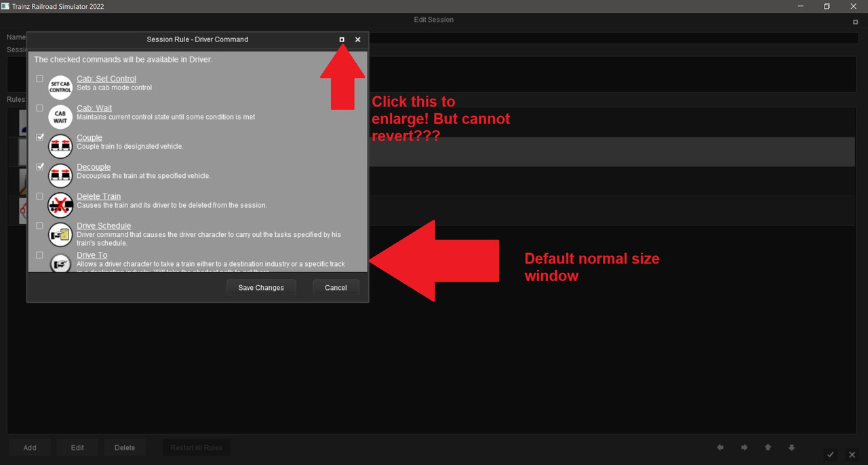This screenshot has width=868, height=465.
Task: Click the Set Cab Control command icon
Action: coord(60,88)
